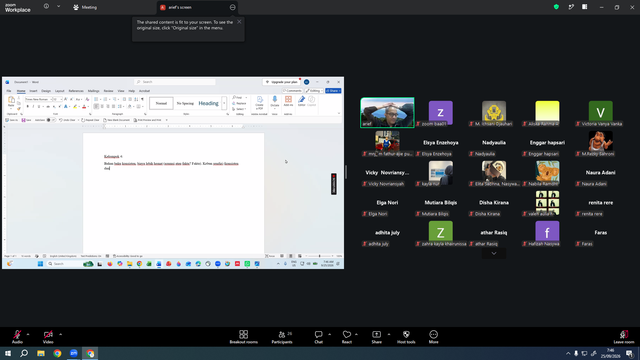The image size is (640, 360).
Task: Open the Participants panel
Action: point(282,337)
